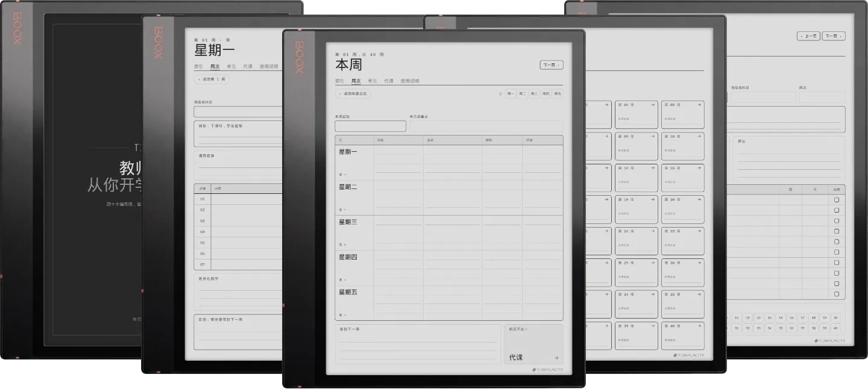Click the 返回第 1 周 button
Image resolution: width=868 pixels, height=389 pixels.
(212, 79)
